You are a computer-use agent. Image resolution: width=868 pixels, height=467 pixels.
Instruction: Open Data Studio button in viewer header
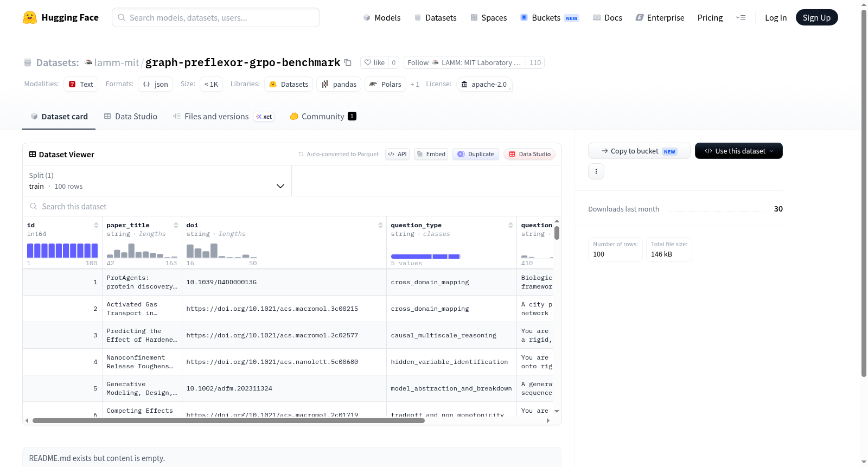point(529,154)
